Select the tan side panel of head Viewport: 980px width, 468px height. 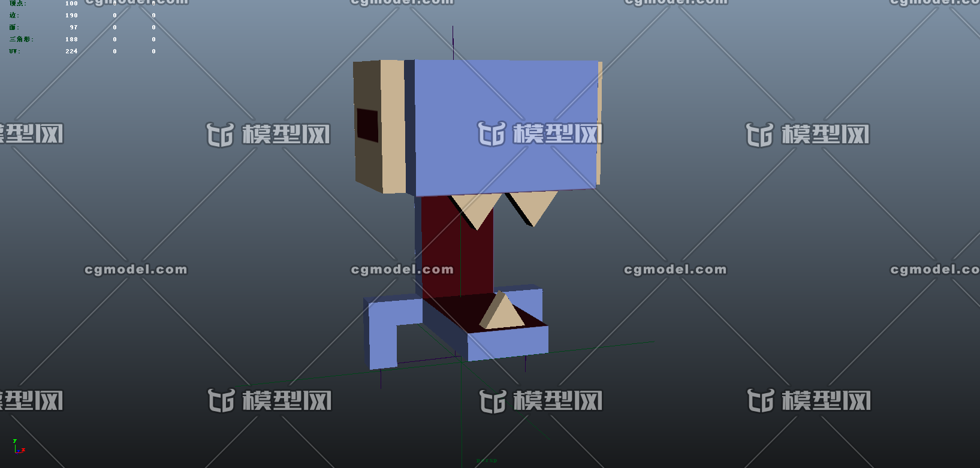pos(393,126)
